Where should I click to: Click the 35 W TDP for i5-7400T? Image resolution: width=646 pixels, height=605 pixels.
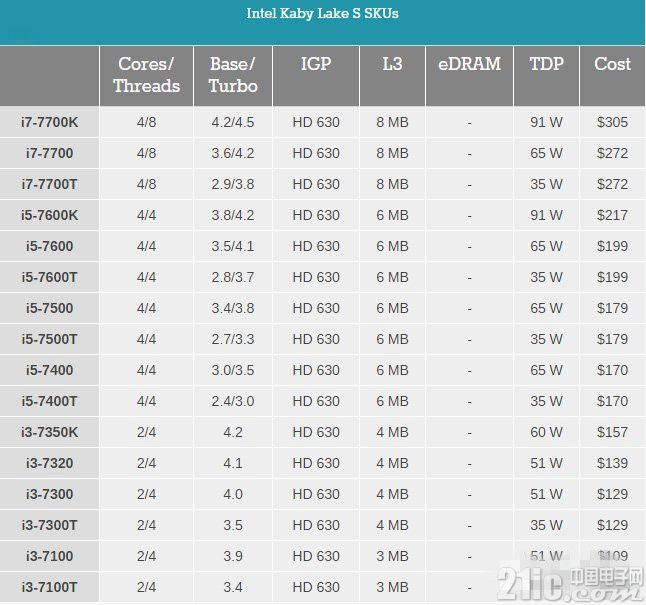point(546,401)
